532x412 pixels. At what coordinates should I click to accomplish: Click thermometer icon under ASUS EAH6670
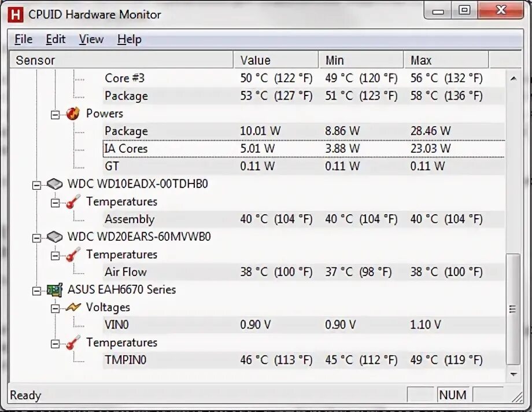pyautogui.click(x=73, y=343)
